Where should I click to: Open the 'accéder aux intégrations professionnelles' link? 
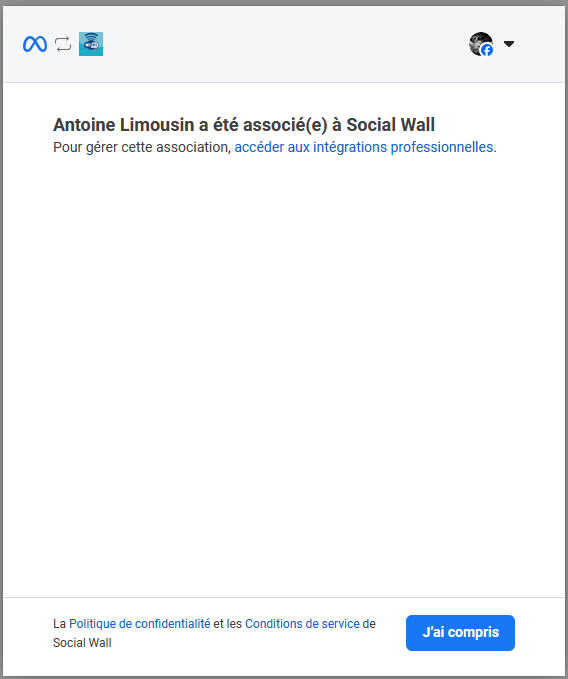pyautogui.click(x=364, y=147)
